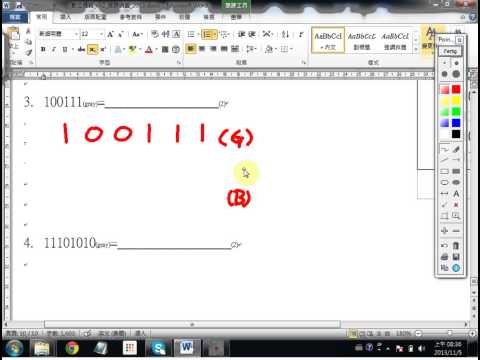Screen dimensions: 480x360
Task: Open green contextual tools tab
Action: tap(236, 6)
